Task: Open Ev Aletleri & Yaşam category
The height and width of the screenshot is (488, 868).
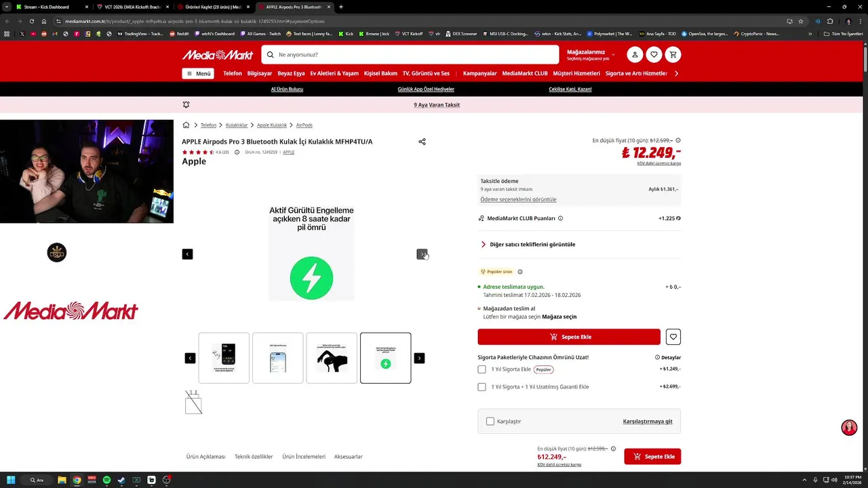Action: [334, 73]
